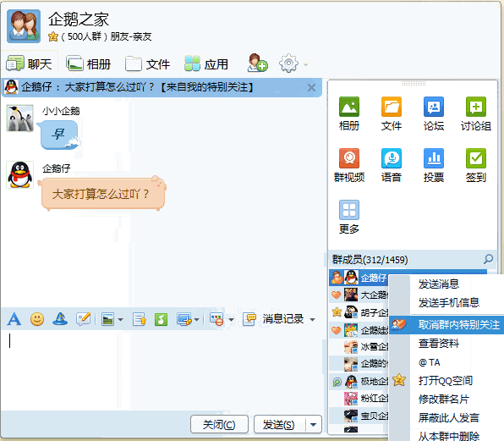Select member 粉红企鹅 in member list
The image size is (504, 441).
(359, 399)
